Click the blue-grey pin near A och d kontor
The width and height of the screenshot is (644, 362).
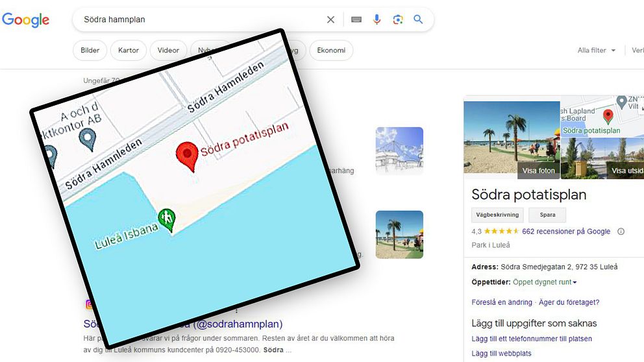coord(88,139)
